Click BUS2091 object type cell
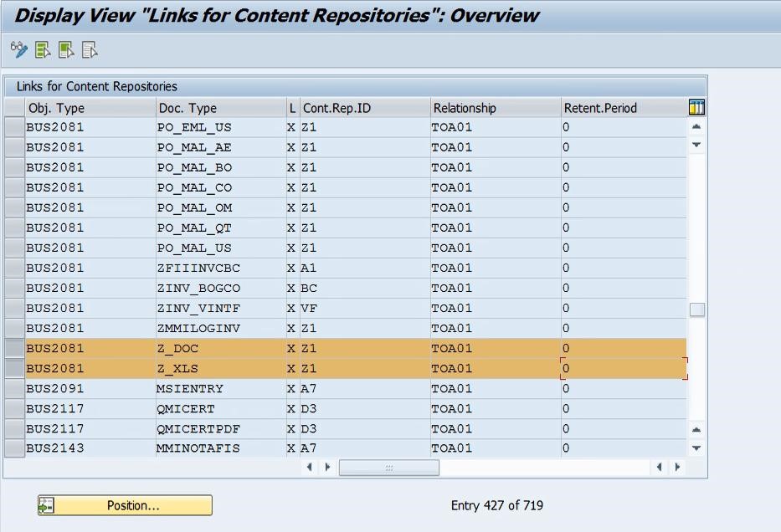 [x=90, y=389]
